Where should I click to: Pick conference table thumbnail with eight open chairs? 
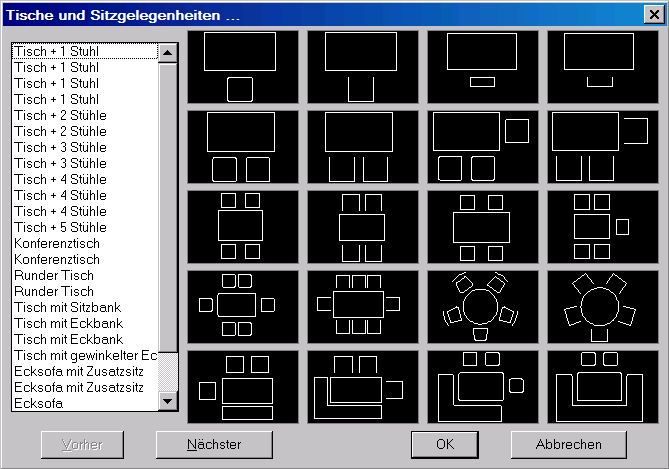click(363, 307)
